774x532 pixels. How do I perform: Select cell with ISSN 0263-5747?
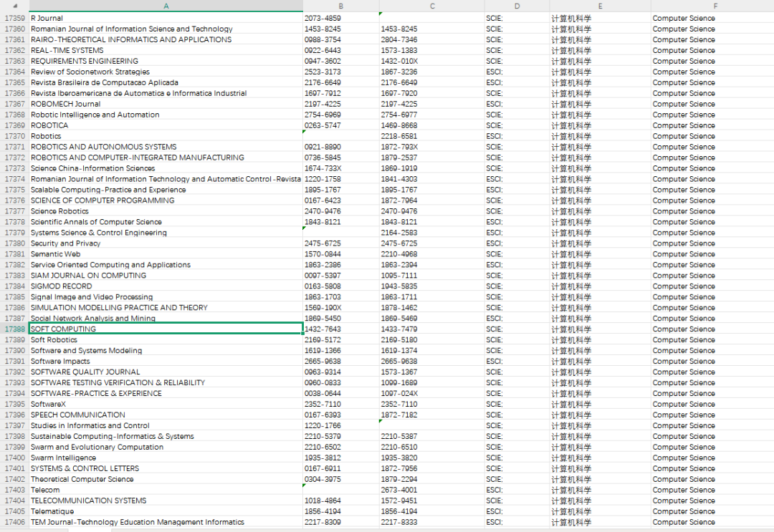tap(340, 125)
